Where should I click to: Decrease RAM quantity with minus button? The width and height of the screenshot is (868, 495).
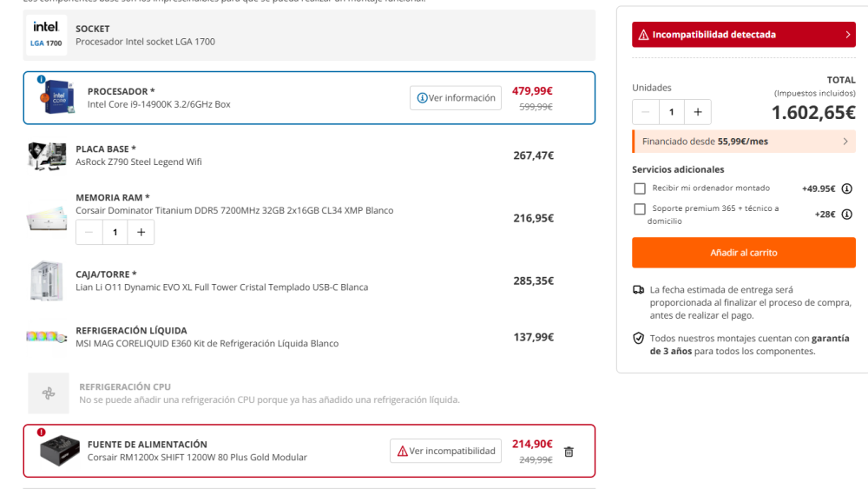point(89,233)
